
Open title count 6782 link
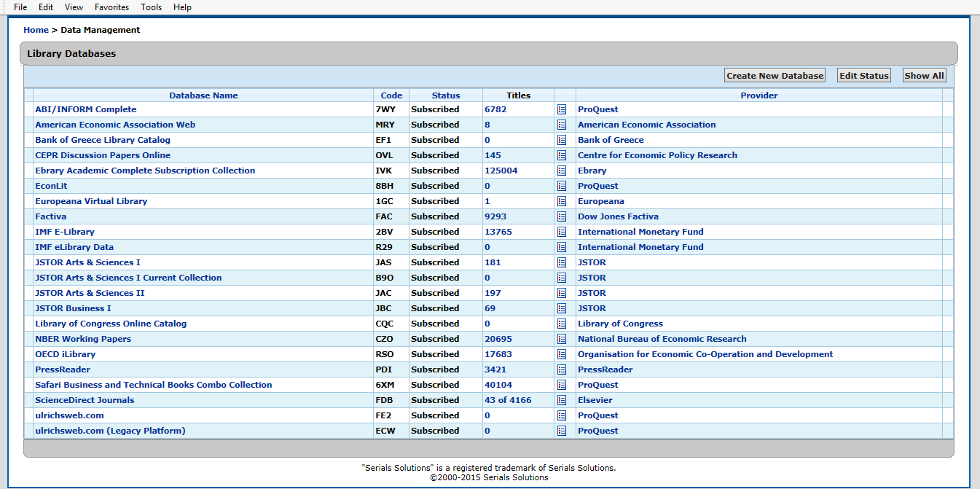[495, 109]
